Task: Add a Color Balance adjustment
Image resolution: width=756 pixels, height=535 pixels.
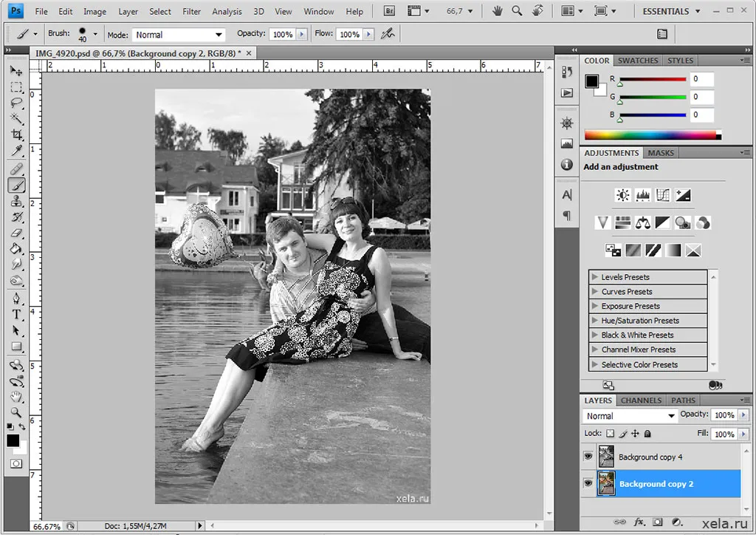Action: click(643, 223)
